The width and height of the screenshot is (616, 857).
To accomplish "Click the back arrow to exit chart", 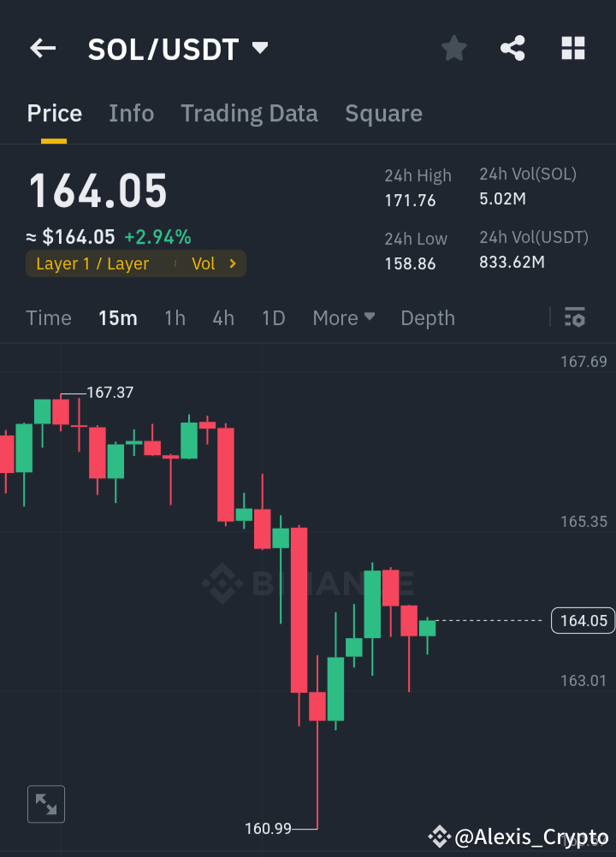I will pos(42,48).
